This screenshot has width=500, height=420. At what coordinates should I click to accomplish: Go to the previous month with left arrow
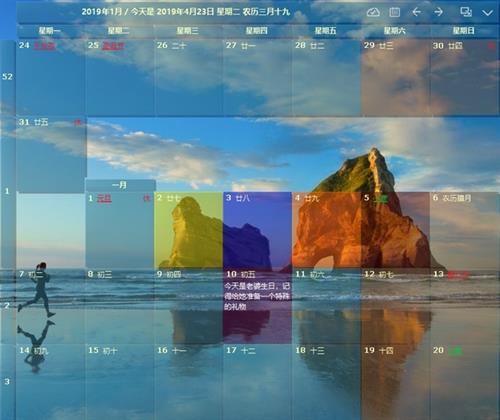pos(416,12)
